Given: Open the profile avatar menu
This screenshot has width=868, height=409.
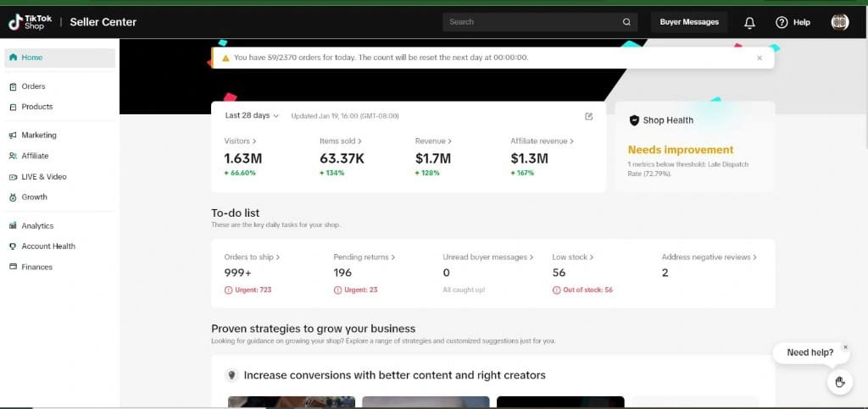Looking at the screenshot, I should click(840, 22).
